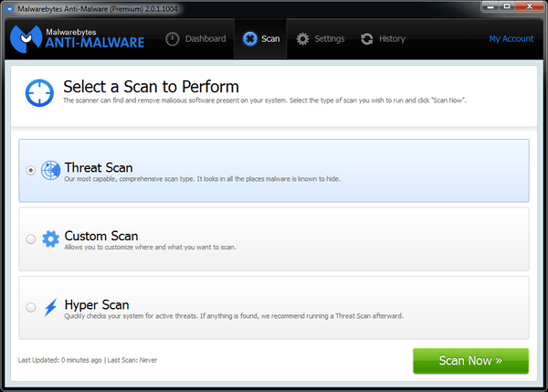Click the Custom Scan option panel description
This screenshot has height=392, width=548.
coord(151,248)
